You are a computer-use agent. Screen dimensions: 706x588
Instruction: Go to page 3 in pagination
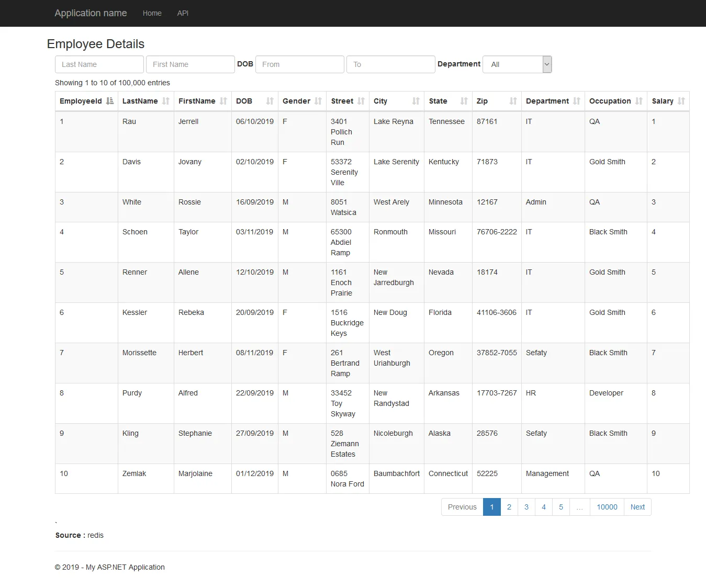tap(526, 507)
